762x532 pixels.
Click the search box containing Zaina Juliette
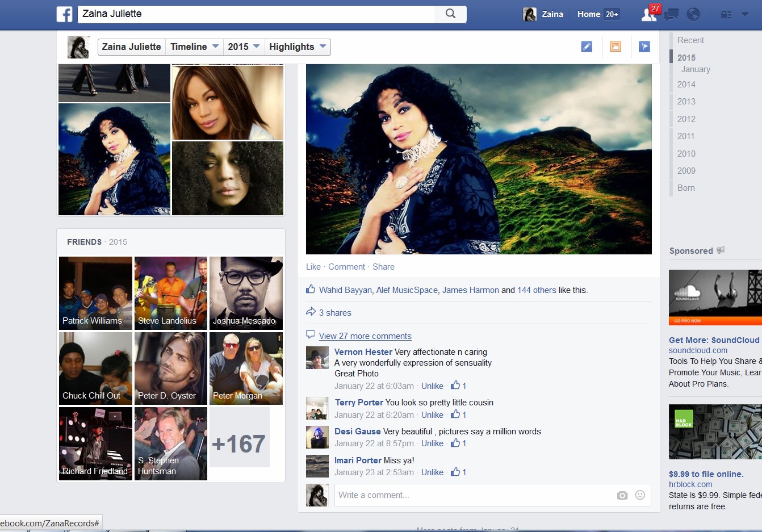256,14
